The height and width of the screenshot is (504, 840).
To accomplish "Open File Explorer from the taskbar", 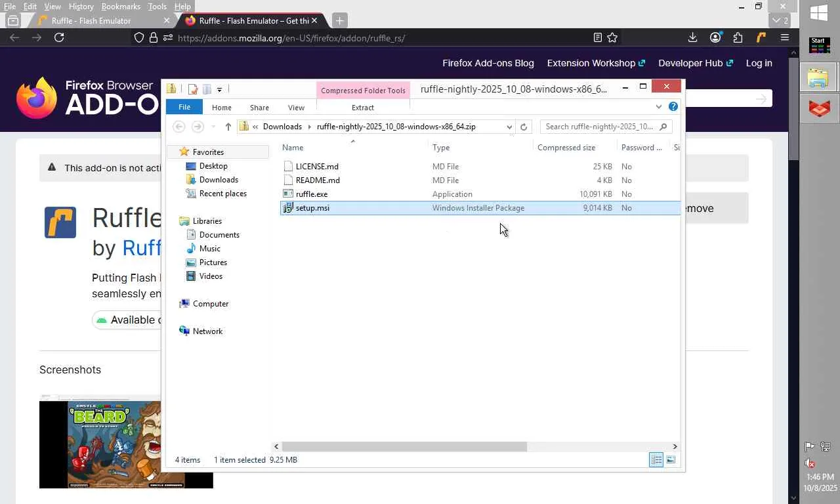I will [x=818, y=78].
